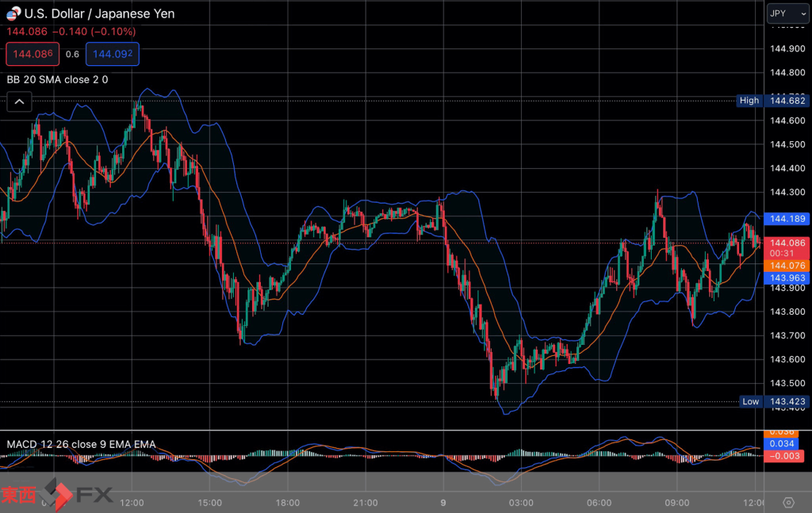The image size is (812, 513).
Task: Click the 143.963 lower band price tag
Action: point(787,278)
